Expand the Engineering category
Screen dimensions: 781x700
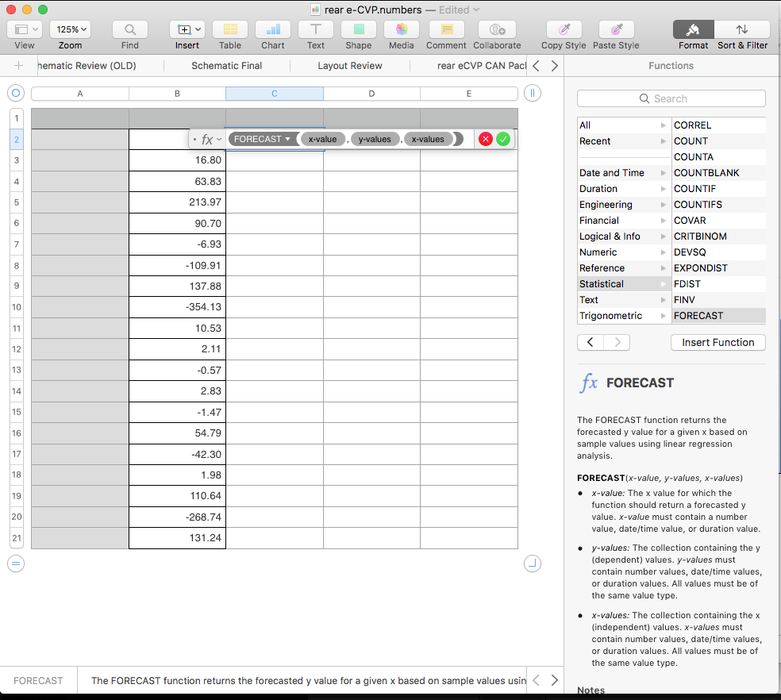pyautogui.click(x=624, y=205)
